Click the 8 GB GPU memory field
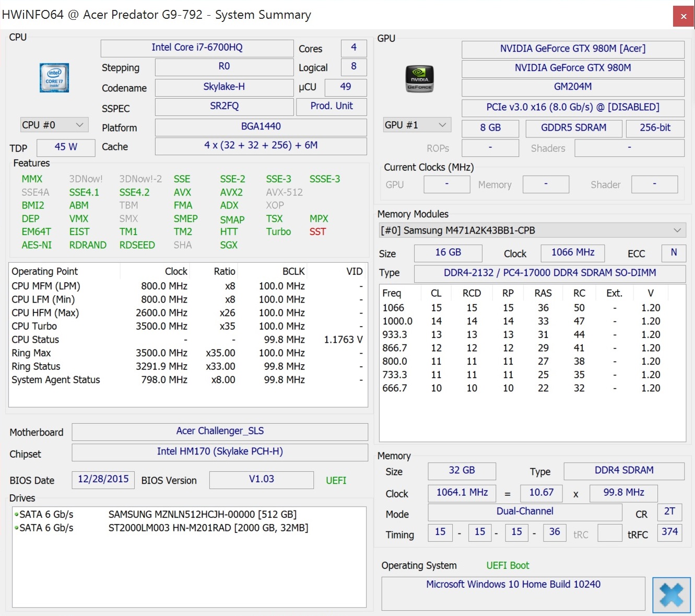 [x=490, y=128]
